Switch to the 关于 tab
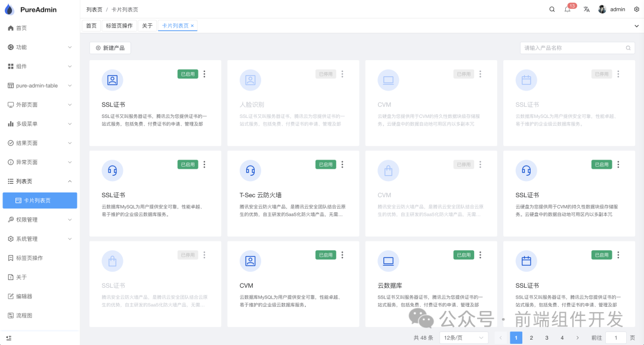644x345 pixels. click(x=147, y=26)
